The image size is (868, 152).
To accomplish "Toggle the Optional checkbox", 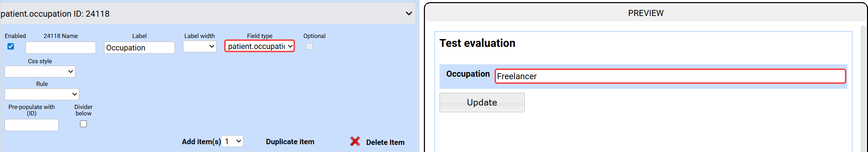I will [309, 47].
